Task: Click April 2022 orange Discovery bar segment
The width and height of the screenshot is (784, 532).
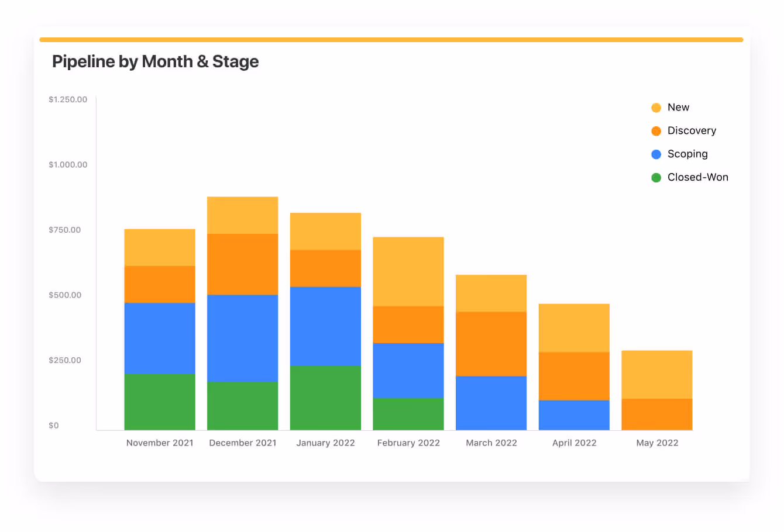Action: tap(574, 376)
